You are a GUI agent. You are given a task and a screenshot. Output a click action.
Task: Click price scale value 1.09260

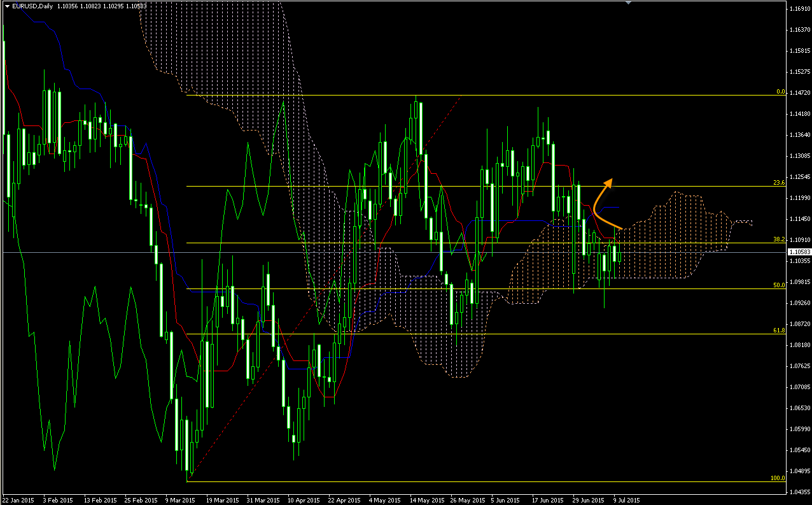click(800, 303)
